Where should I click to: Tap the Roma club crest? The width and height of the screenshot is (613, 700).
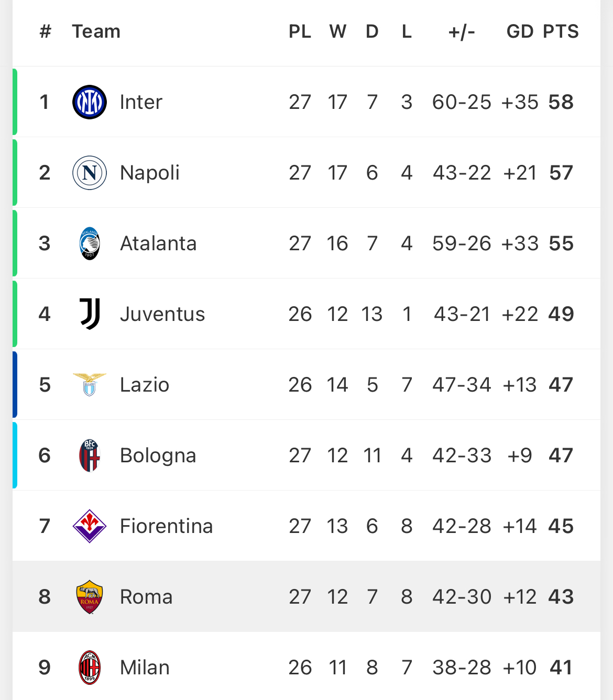tap(90, 597)
